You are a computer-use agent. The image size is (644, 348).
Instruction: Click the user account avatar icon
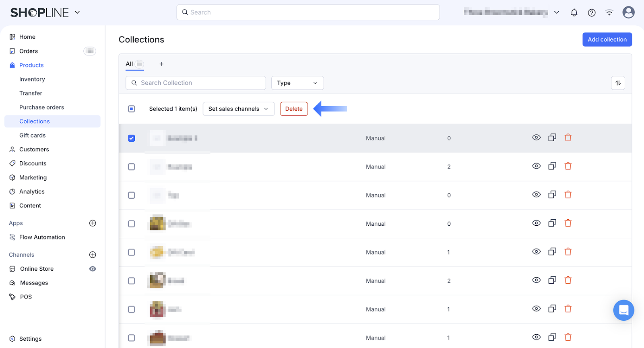pyautogui.click(x=628, y=12)
